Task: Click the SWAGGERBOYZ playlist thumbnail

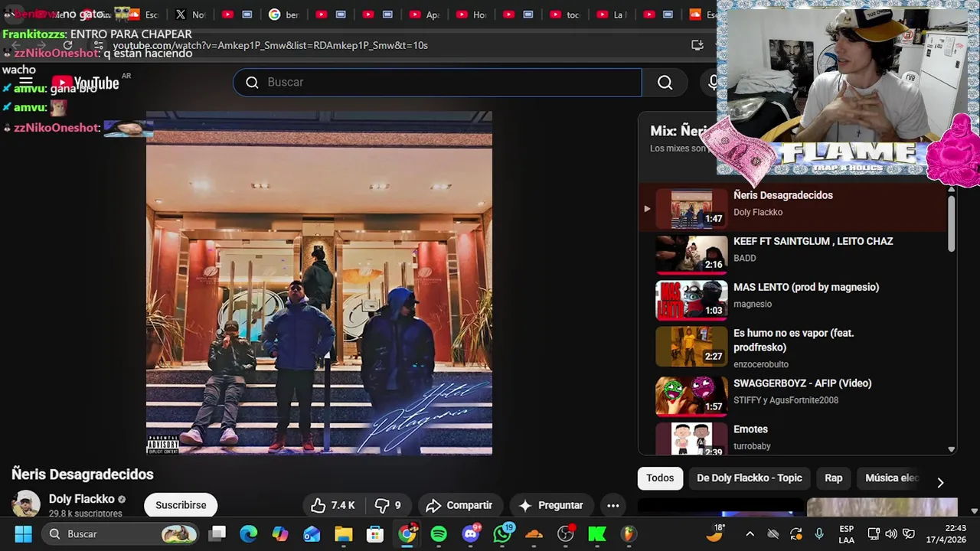Action: coord(691,396)
